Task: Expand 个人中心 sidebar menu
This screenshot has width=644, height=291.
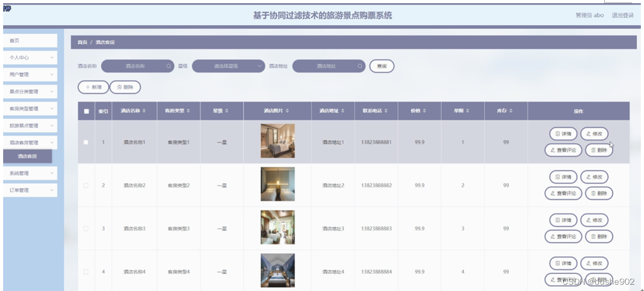Action: tap(30, 57)
